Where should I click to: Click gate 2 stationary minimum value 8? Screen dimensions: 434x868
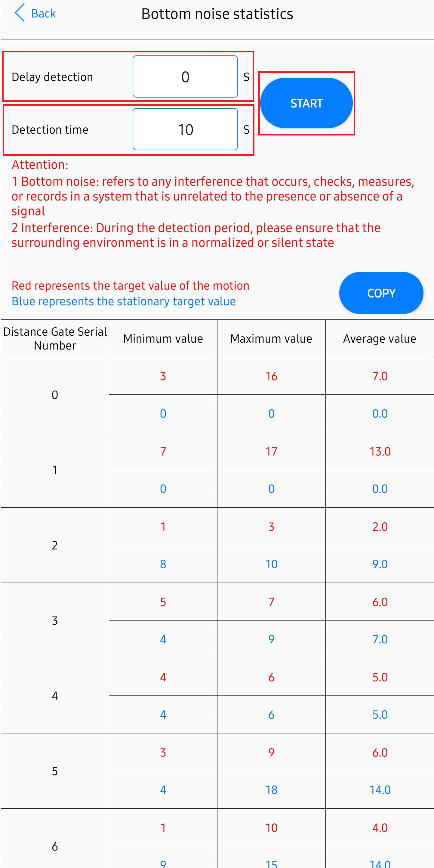click(163, 564)
